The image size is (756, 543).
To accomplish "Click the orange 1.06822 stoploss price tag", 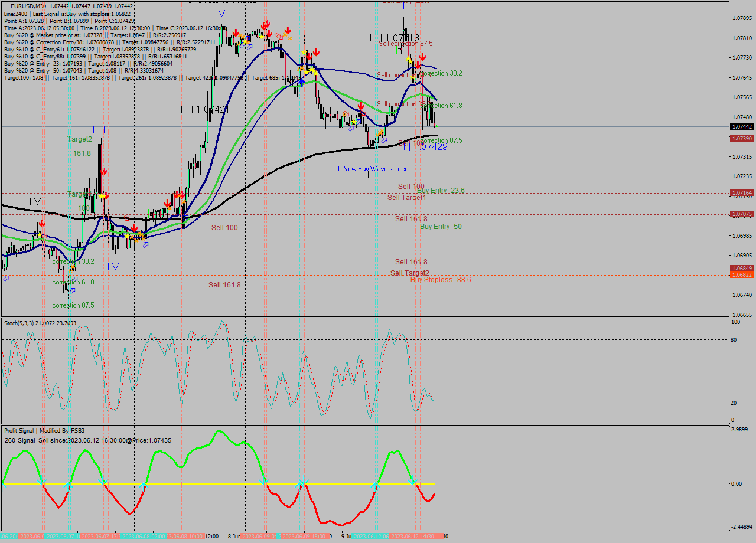I will point(742,275).
